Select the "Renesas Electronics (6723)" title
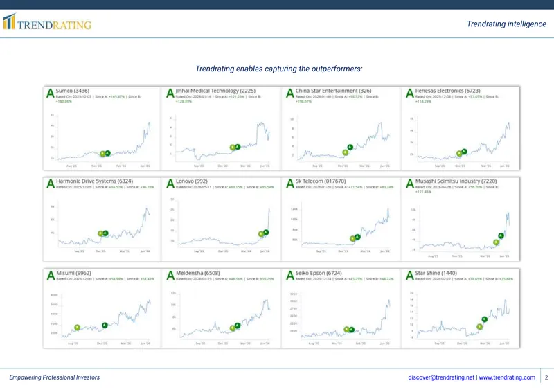Screen dimensions: 554x392 [447, 91]
